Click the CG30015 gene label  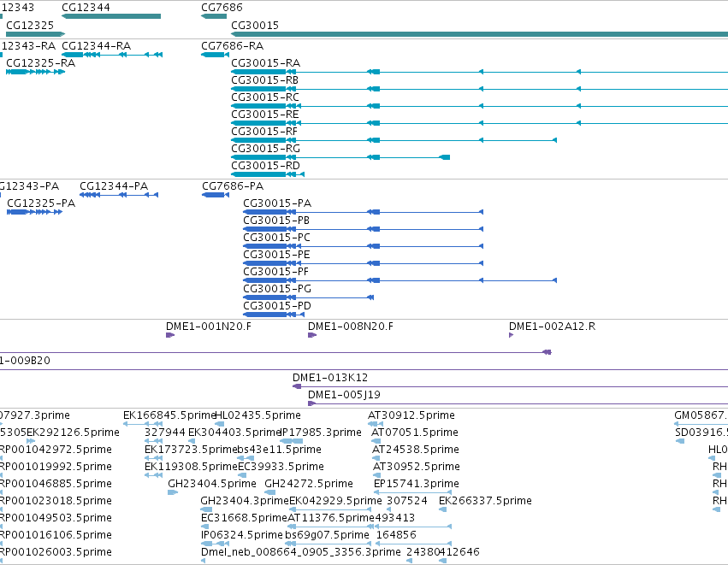(x=255, y=26)
